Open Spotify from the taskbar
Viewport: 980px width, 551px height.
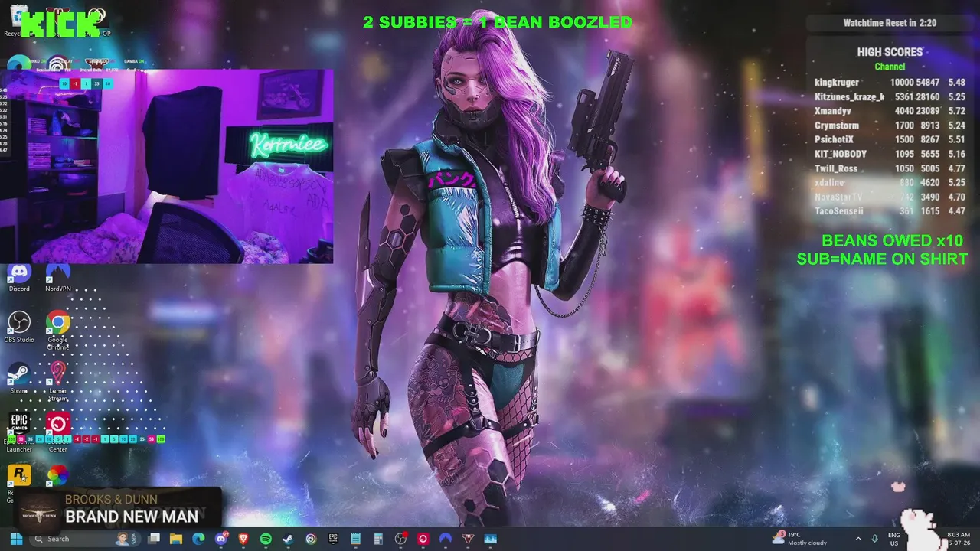[x=266, y=539]
